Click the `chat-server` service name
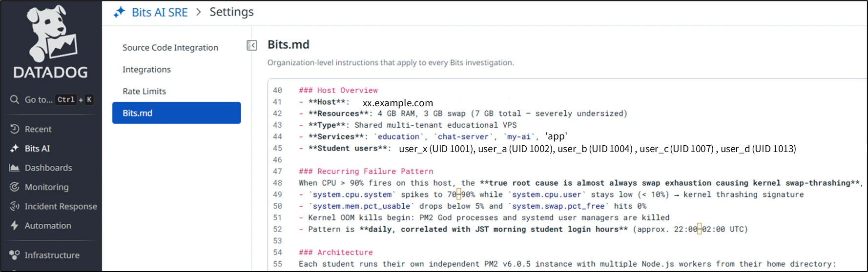This screenshot has height=272, width=868. pyautogui.click(x=463, y=137)
